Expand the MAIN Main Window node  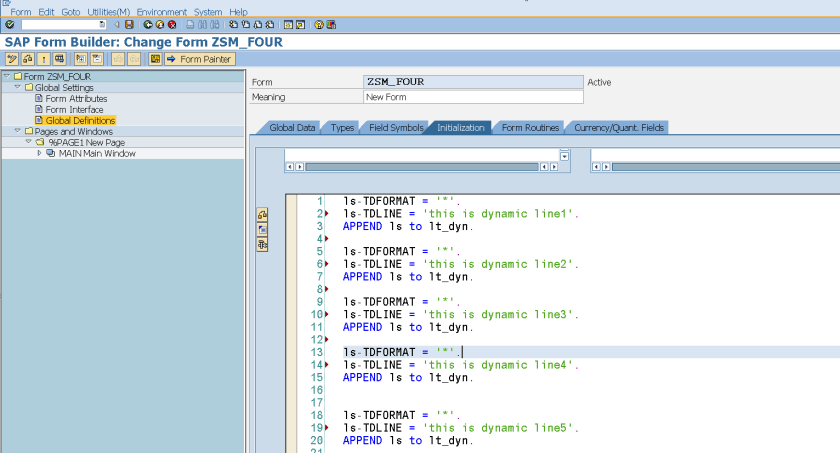coord(39,153)
